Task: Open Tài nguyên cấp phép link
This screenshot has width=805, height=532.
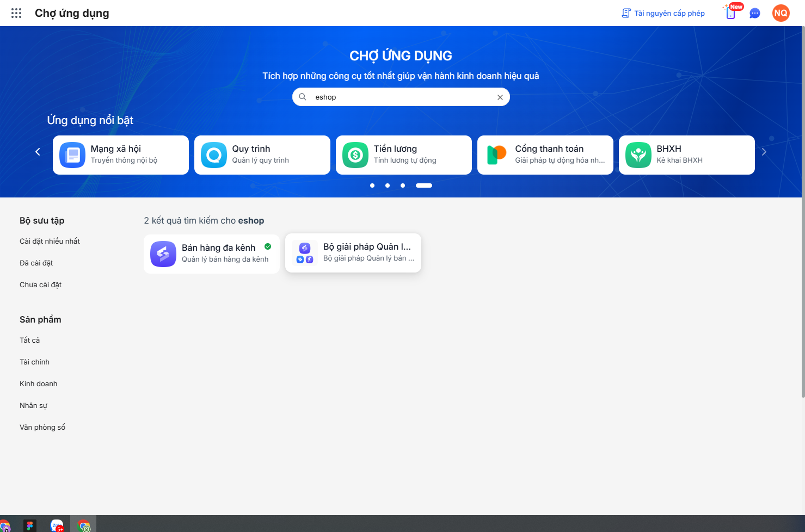Action: click(x=663, y=13)
